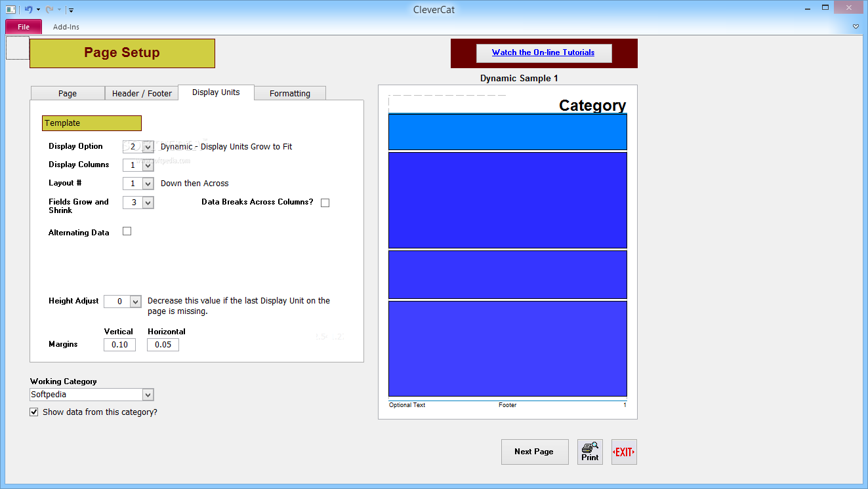868x489 pixels.
Task: Open Watch the On-line Tutorials link
Action: click(x=543, y=52)
